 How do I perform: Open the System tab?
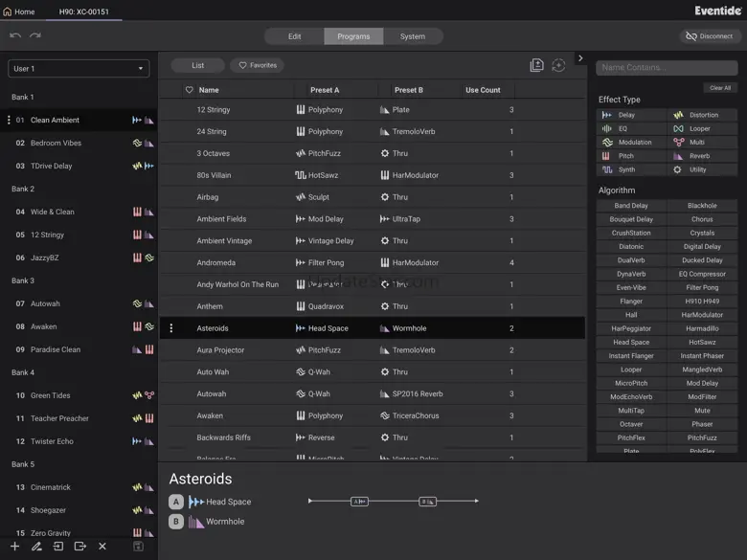tap(413, 36)
